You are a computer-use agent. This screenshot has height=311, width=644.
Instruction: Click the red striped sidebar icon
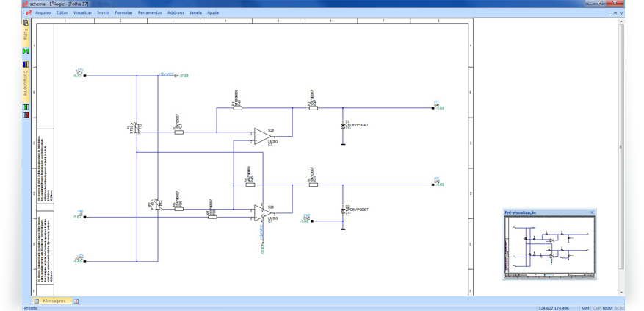click(26, 115)
